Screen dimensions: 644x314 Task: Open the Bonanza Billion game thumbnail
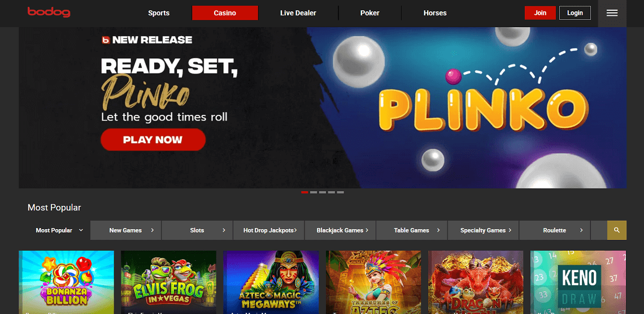(x=67, y=282)
